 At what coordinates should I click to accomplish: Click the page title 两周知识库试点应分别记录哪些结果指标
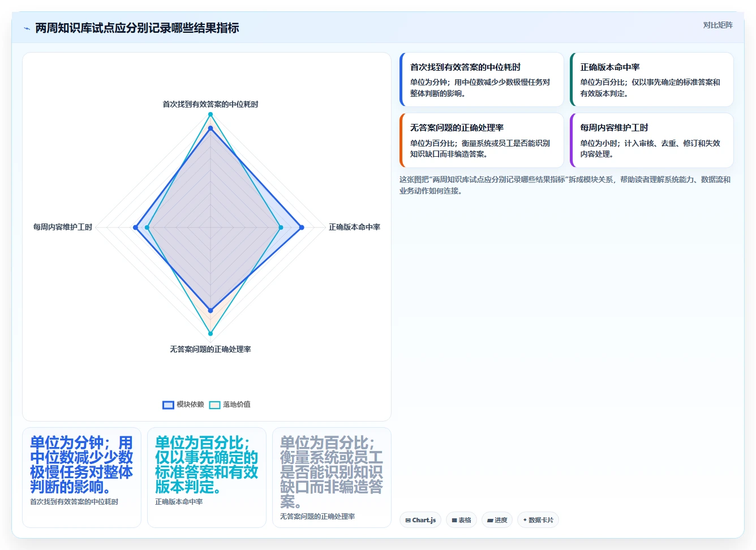(x=137, y=28)
